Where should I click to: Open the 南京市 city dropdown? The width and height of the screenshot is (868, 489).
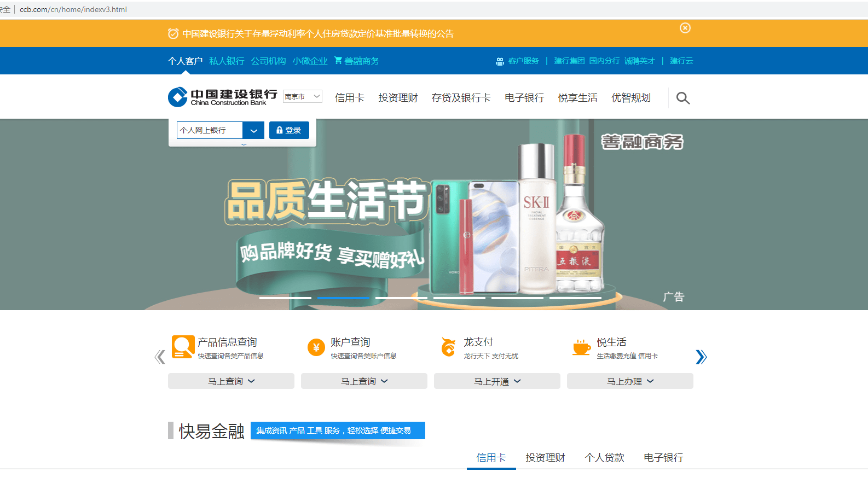coord(303,96)
